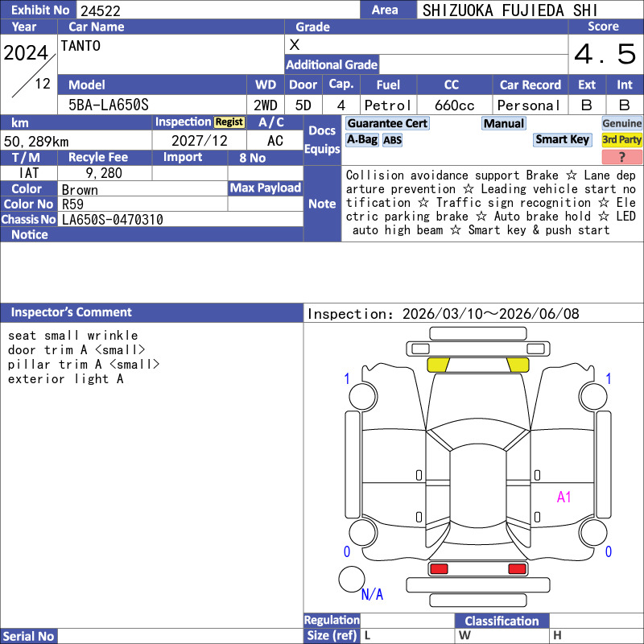
Task: Click the yellow Regist label
Action: pyautogui.click(x=229, y=122)
